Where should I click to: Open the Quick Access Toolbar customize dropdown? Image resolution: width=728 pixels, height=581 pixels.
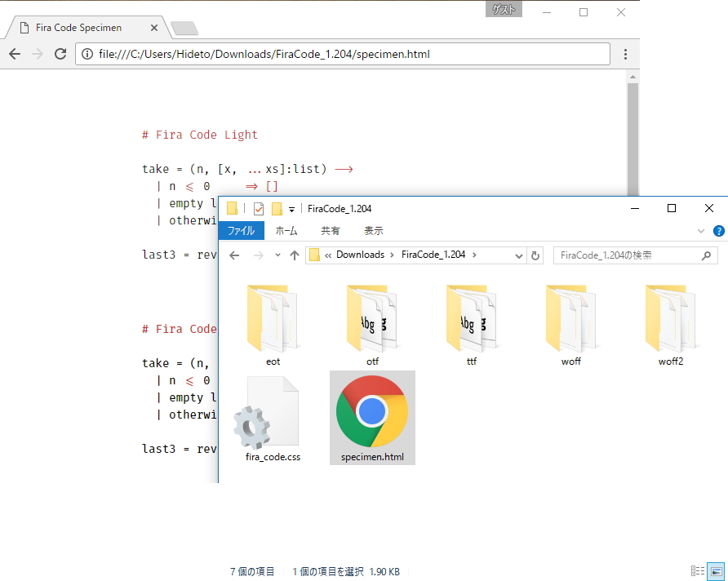(292, 208)
